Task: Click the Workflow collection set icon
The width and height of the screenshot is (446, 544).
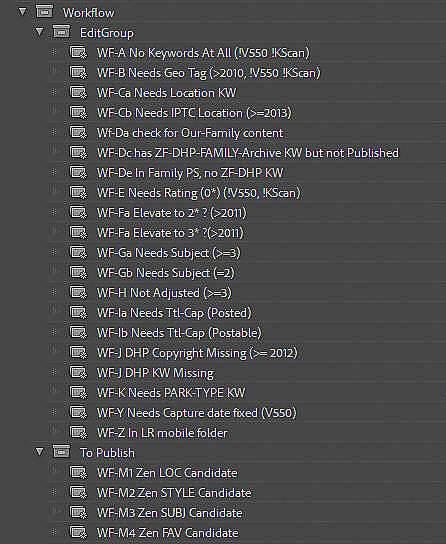Action: [x=44, y=11]
